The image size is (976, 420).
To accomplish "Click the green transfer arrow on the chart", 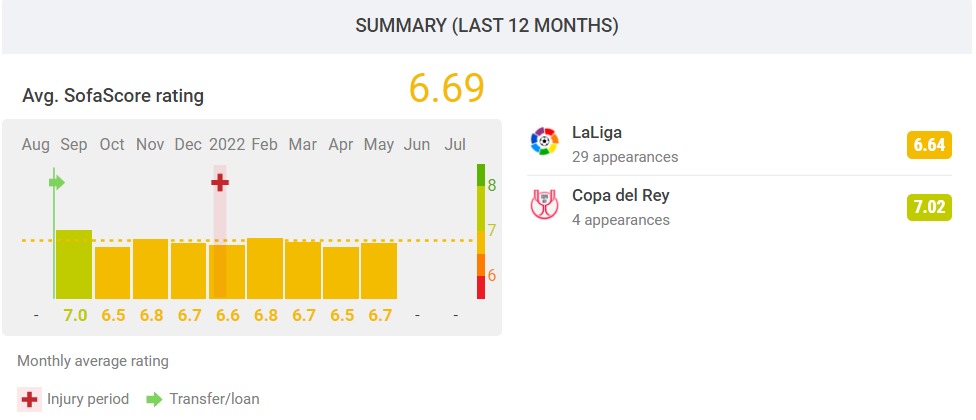I will pyautogui.click(x=57, y=182).
